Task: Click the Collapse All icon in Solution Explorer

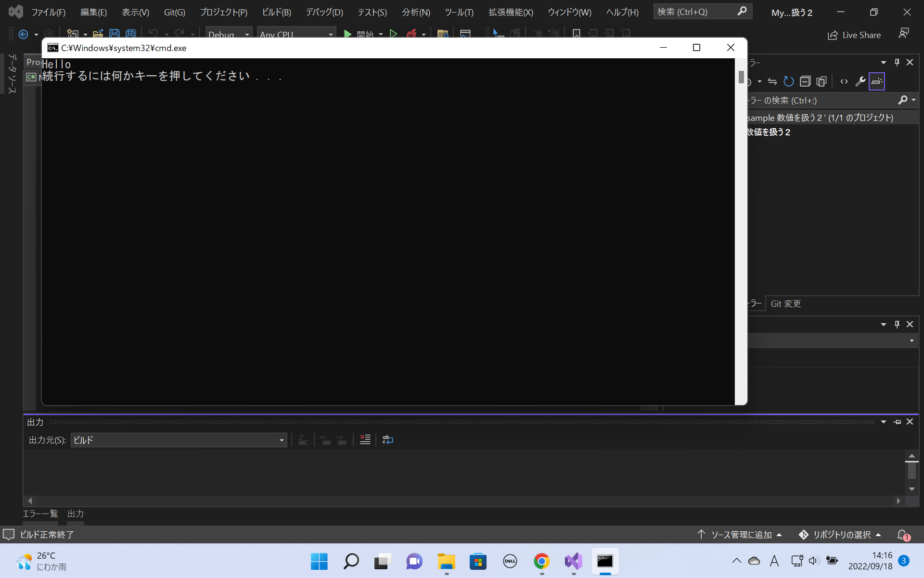Action: point(805,81)
